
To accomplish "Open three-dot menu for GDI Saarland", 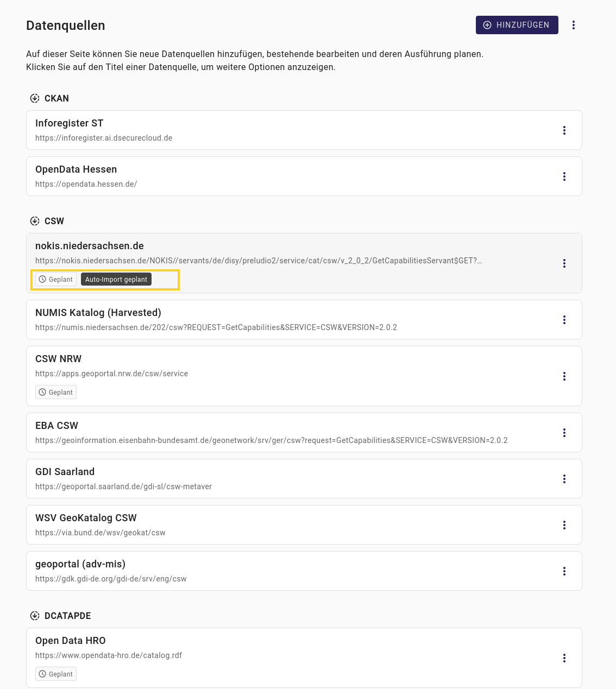I will click(x=564, y=479).
